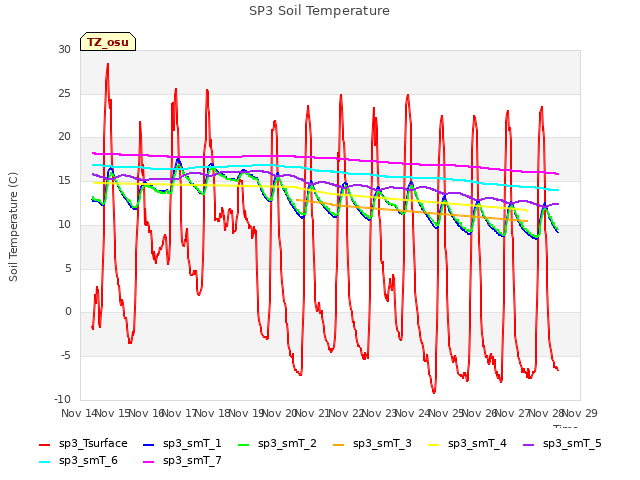Click the Nov 29 x-axis tick label

coord(580,413)
